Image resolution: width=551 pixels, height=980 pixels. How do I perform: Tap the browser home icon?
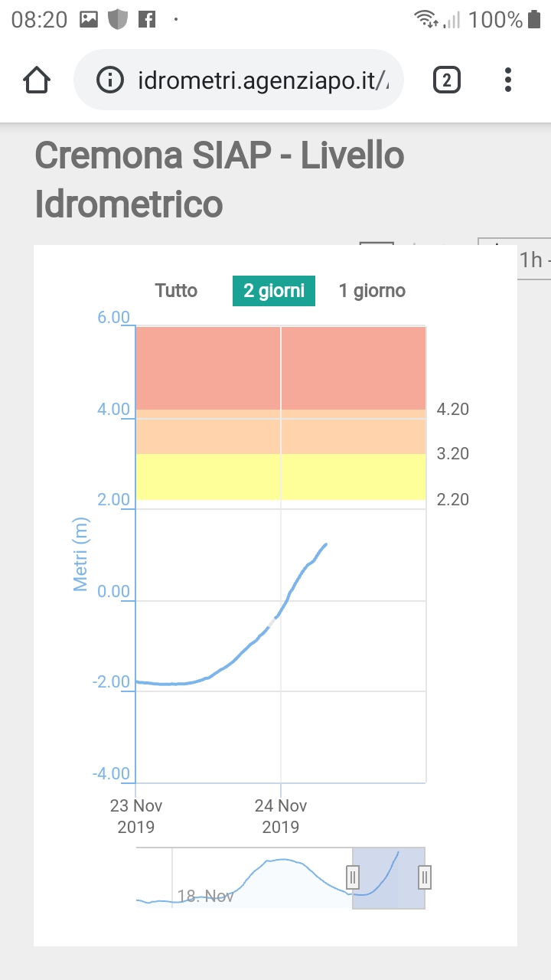pyautogui.click(x=37, y=80)
